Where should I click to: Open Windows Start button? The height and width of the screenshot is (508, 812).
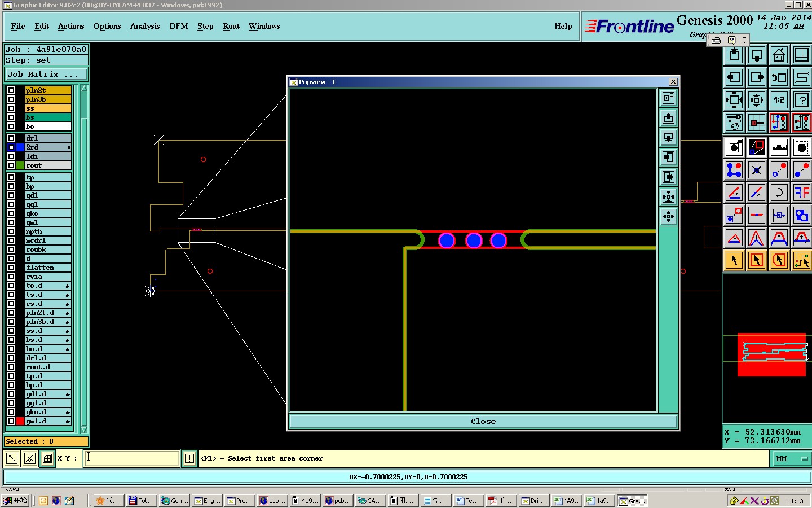(15, 501)
